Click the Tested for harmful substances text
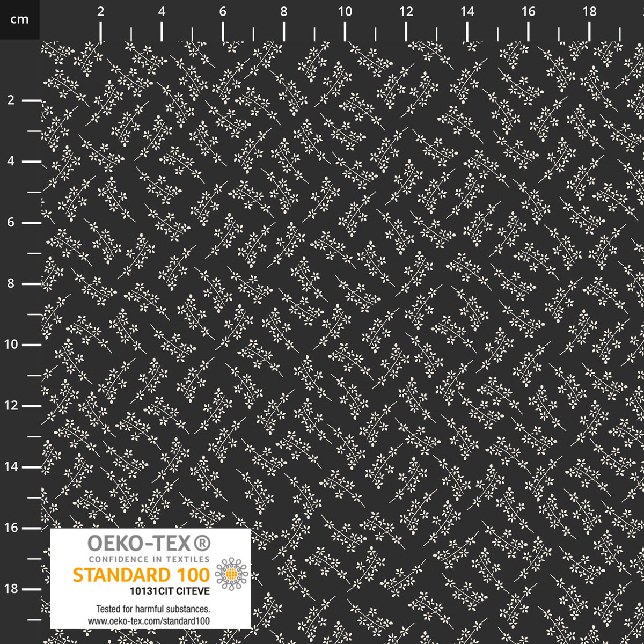The width and height of the screenshot is (644, 644). 152,609
